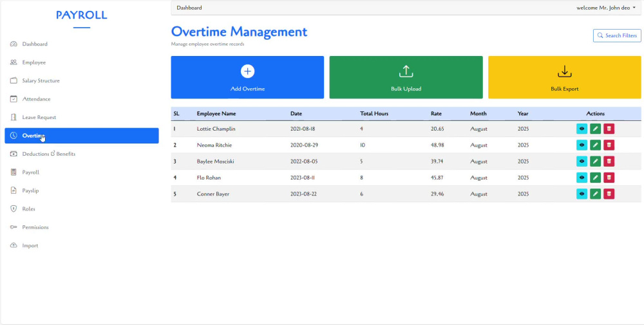644x325 pixels.
Task: Open Dashboard from the sidebar
Action: pos(81,44)
